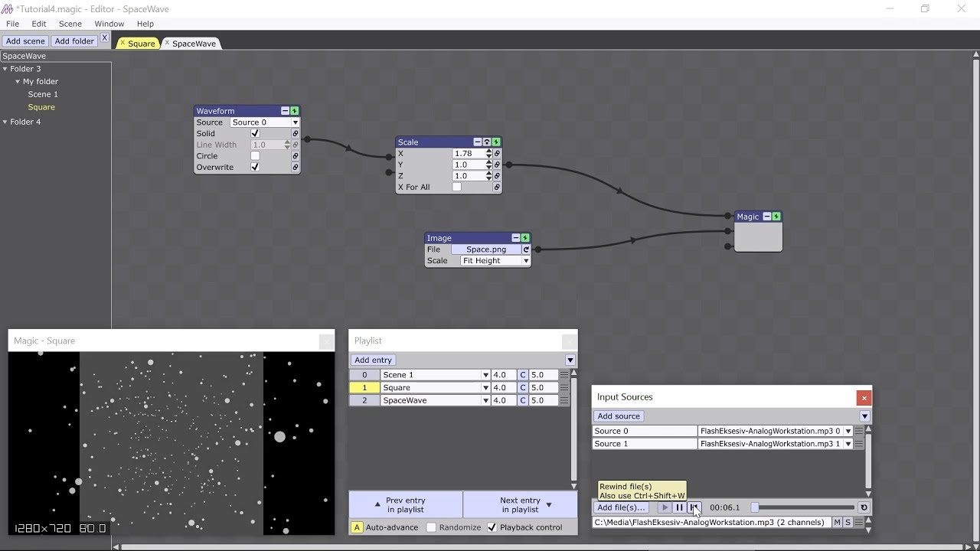The image size is (980, 551).
Task: Click Add source in Input Sources
Action: (619, 416)
